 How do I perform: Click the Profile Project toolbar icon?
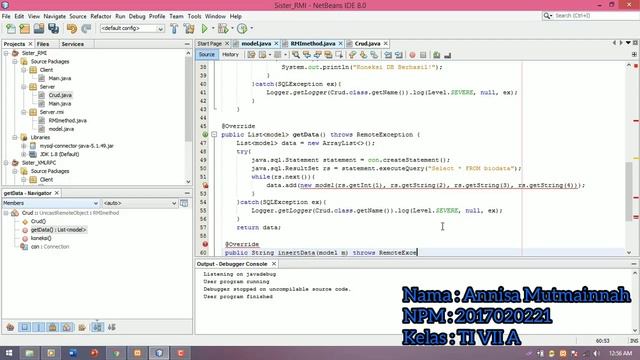(242, 29)
